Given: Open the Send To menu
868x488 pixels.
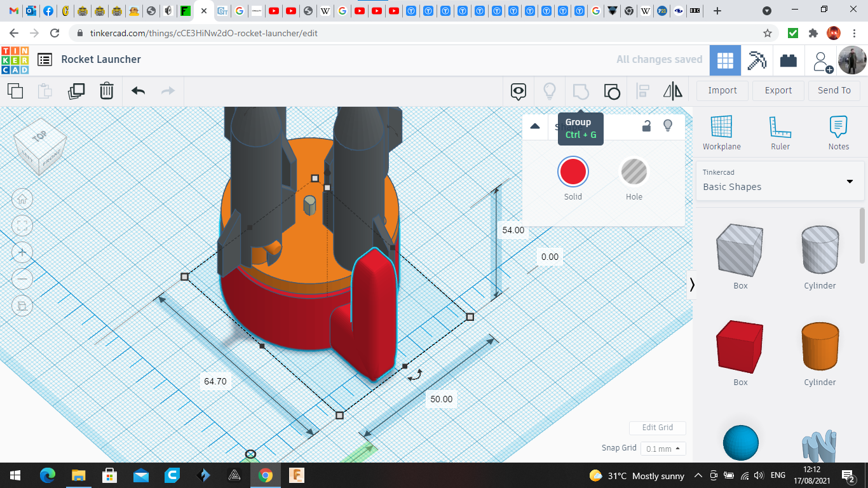Looking at the screenshot, I should tap(834, 90).
